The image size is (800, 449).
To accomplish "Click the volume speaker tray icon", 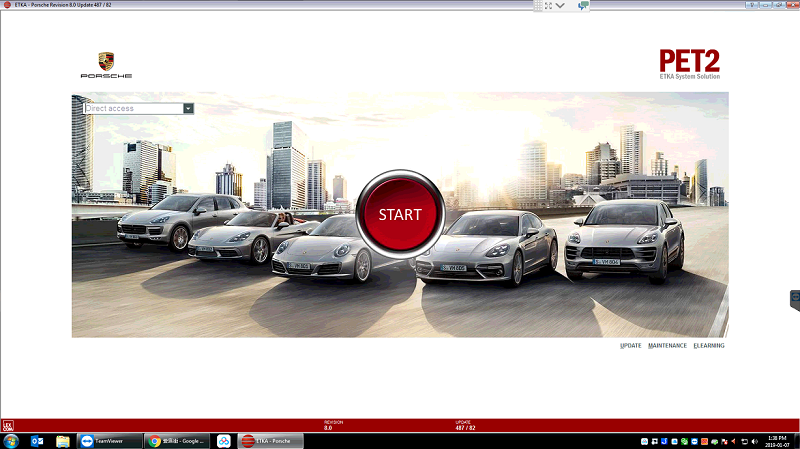I will (755, 441).
